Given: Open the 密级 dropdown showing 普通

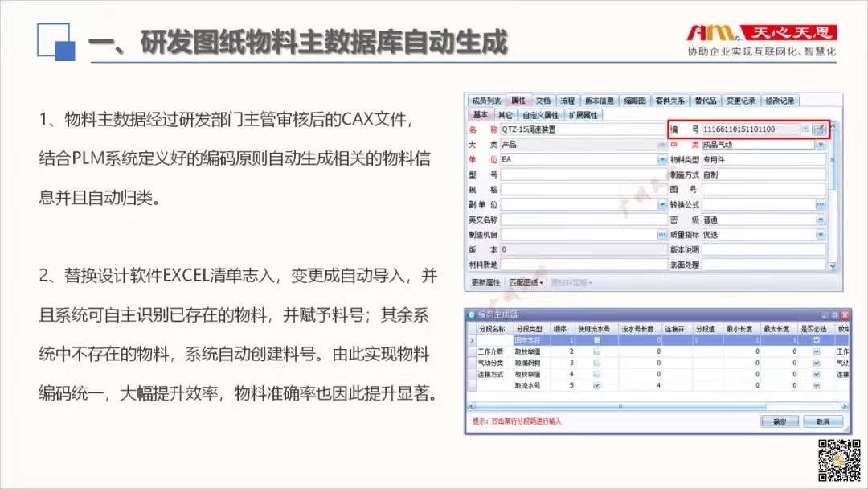Looking at the screenshot, I should 821,220.
